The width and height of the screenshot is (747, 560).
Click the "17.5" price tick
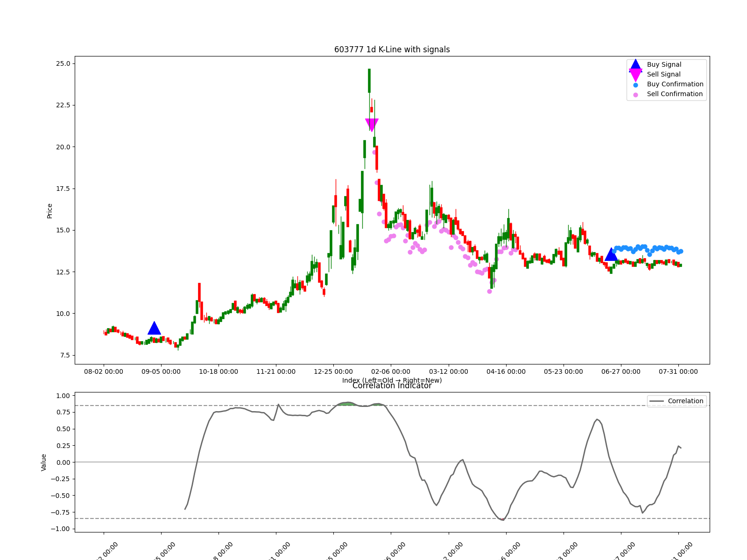[63, 189]
